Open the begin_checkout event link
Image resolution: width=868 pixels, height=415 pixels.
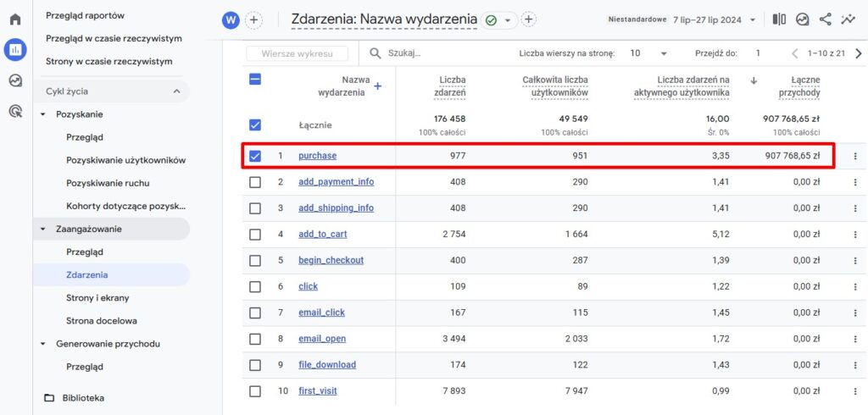[331, 260]
